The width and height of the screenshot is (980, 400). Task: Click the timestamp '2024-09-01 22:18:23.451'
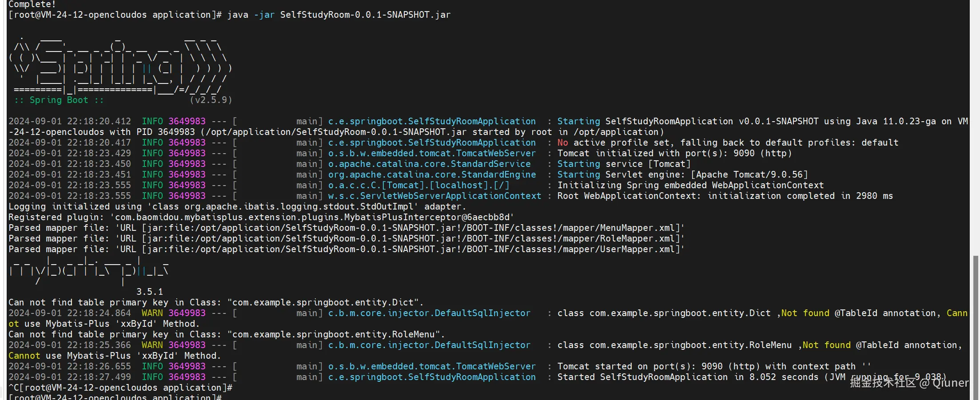click(x=70, y=174)
